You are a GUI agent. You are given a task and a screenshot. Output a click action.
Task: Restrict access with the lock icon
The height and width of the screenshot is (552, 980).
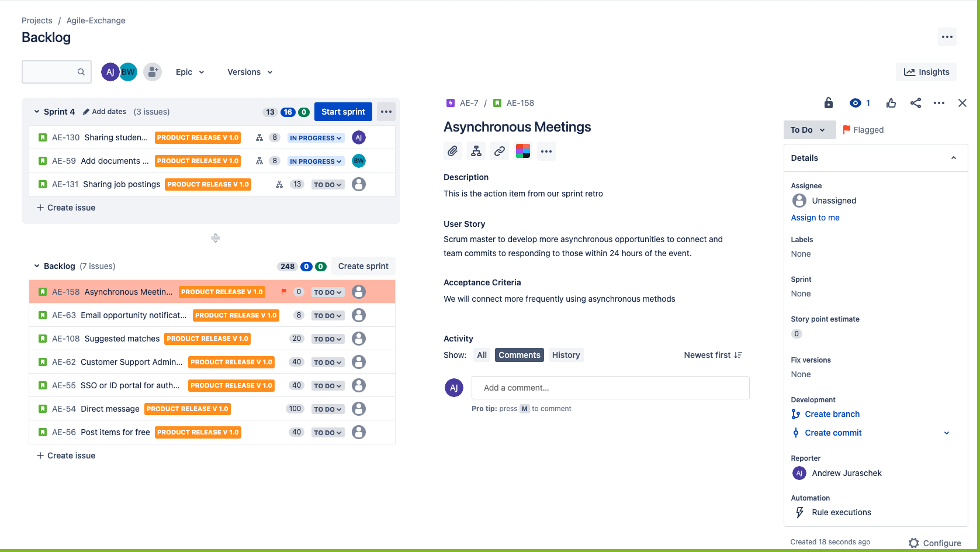828,103
